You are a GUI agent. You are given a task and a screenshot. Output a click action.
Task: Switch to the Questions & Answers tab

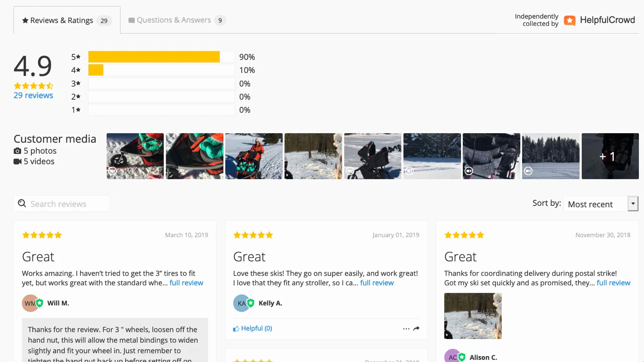pyautogui.click(x=177, y=20)
